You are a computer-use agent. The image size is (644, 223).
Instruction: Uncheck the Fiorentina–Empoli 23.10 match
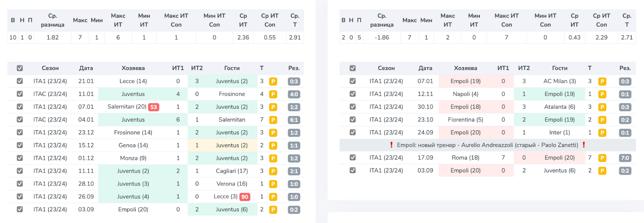pyautogui.click(x=353, y=119)
